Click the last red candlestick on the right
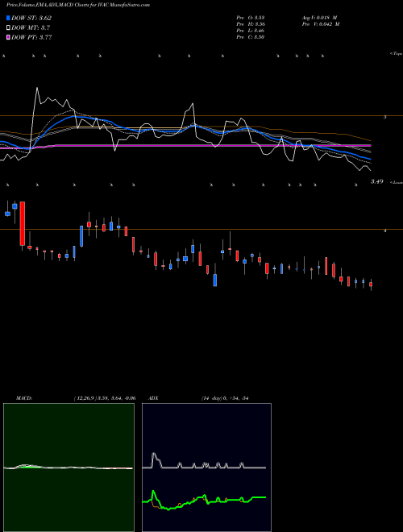 pos(371,285)
